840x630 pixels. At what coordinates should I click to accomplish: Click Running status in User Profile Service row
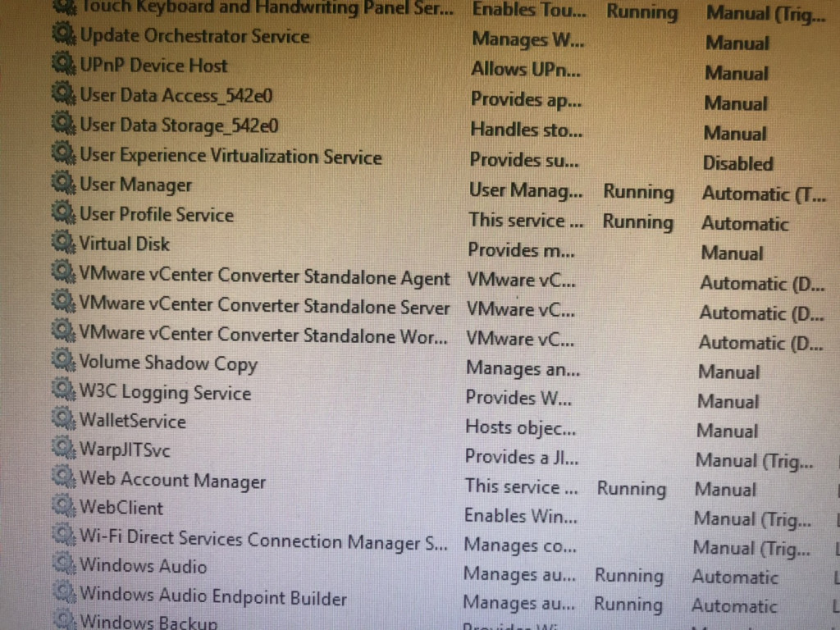tap(637, 221)
